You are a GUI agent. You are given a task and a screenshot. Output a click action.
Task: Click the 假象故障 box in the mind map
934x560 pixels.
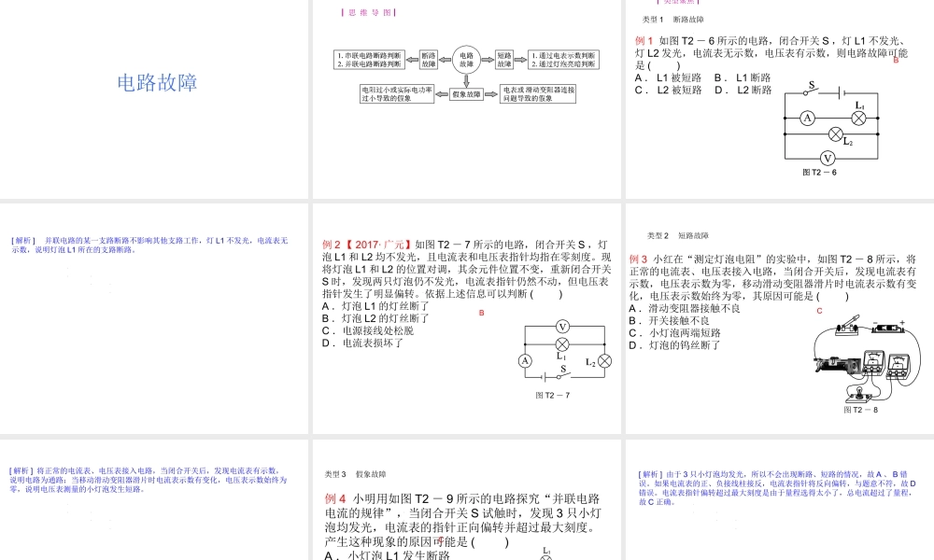coord(466,94)
